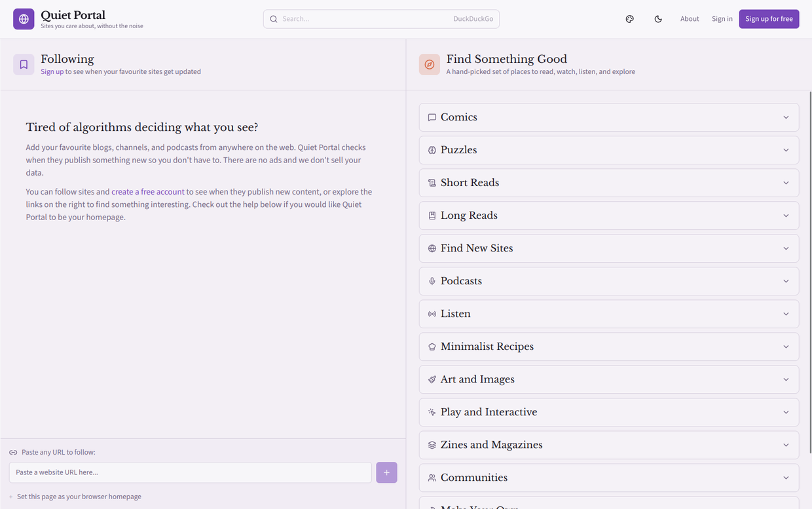812x509 pixels.
Task: Click the Zines and Magazines layers icon
Action: coord(432,445)
